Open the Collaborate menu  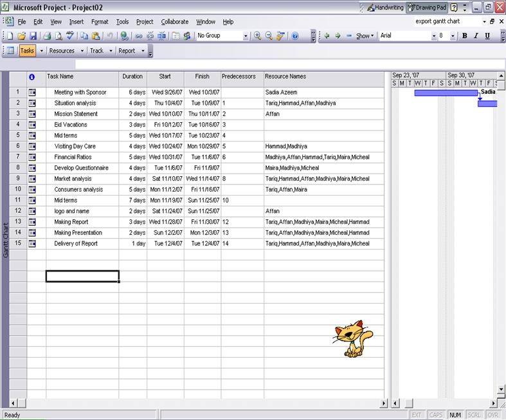(x=175, y=22)
